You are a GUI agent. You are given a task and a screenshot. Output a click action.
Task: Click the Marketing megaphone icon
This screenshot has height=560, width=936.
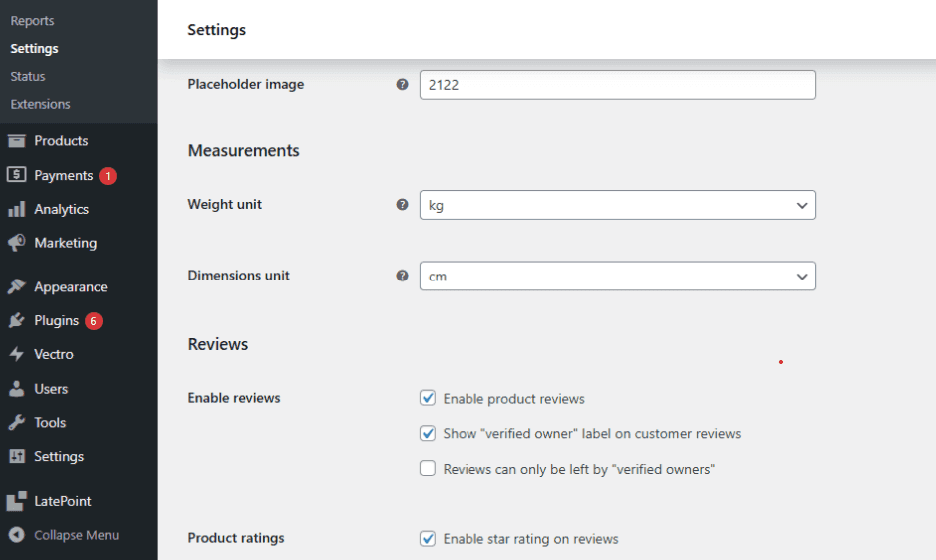point(17,243)
